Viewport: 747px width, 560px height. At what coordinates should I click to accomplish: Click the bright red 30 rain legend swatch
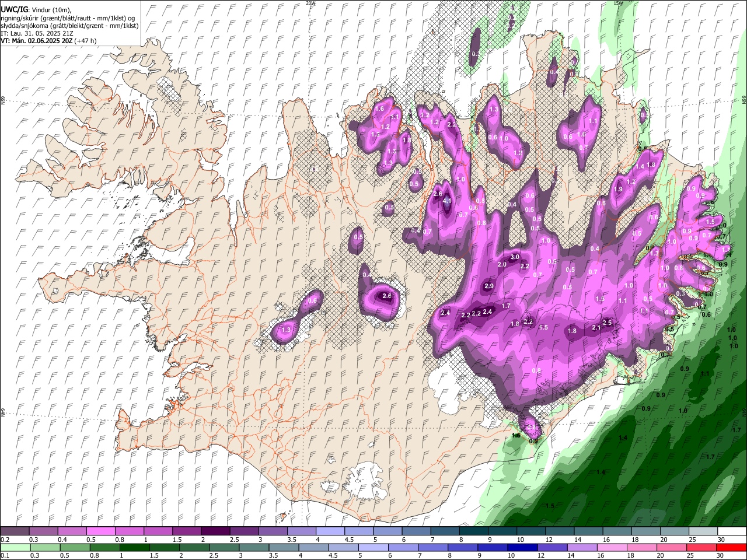tap(731, 548)
